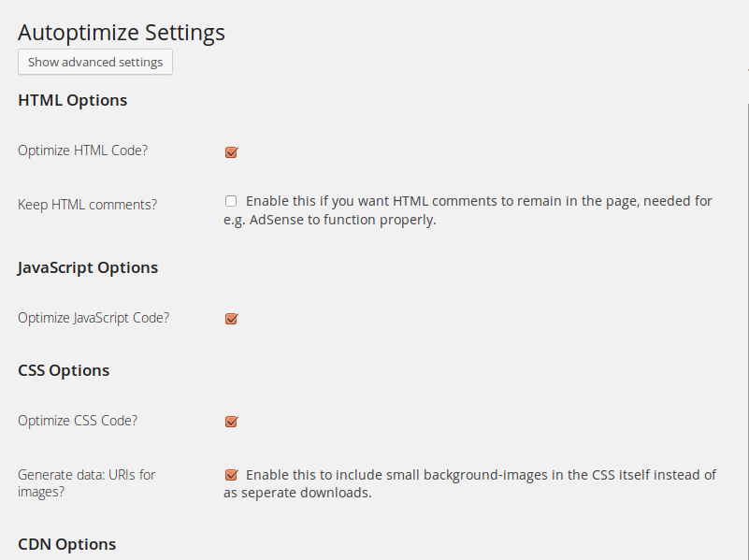This screenshot has height=560, width=749.
Task: Click the "Keep HTML comments?" label
Action: tap(88, 205)
